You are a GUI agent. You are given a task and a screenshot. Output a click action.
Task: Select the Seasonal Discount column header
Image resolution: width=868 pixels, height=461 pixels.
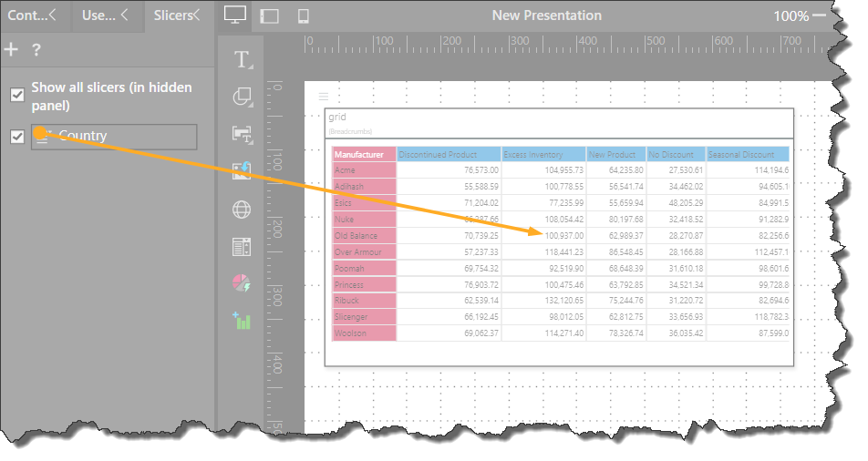tap(748, 154)
